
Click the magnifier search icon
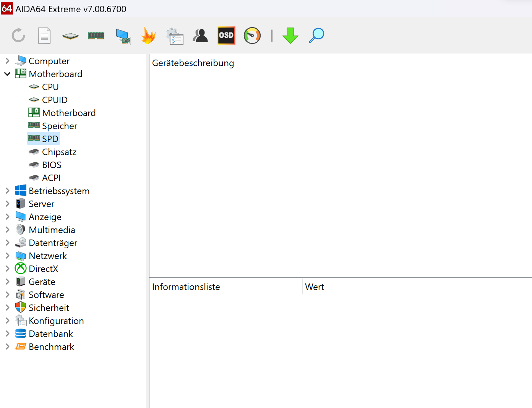pyautogui.click(x=316, y=36)
